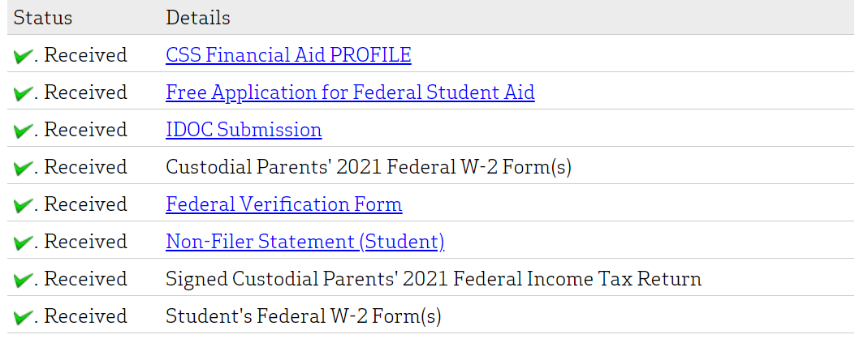The width and height of the screenshot is (868, 339).
Task: Open the Non-Filer Statement (Student) link
Action: [x=304, y=242]
